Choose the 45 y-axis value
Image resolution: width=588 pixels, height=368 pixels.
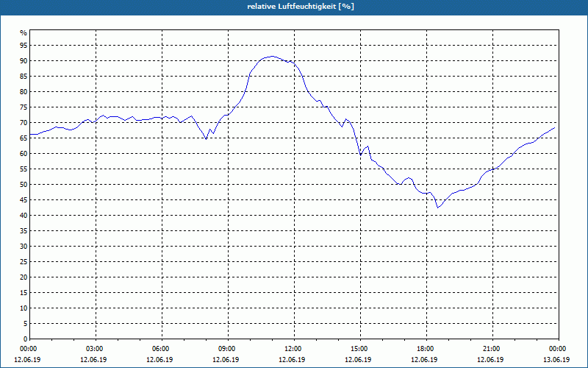pyautogui.click(x=24, y=199)
